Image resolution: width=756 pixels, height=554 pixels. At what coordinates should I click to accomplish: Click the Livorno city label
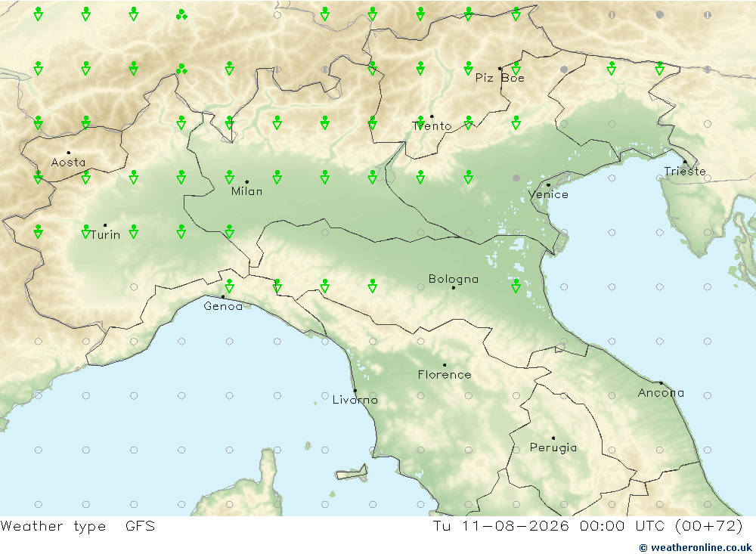point(355,400)
